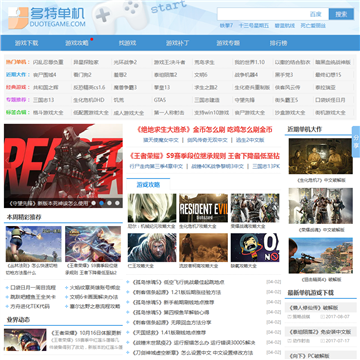This screenshot has height=360, width=360.
Task: Click hot search link 铁拳7
Action: 226,26
